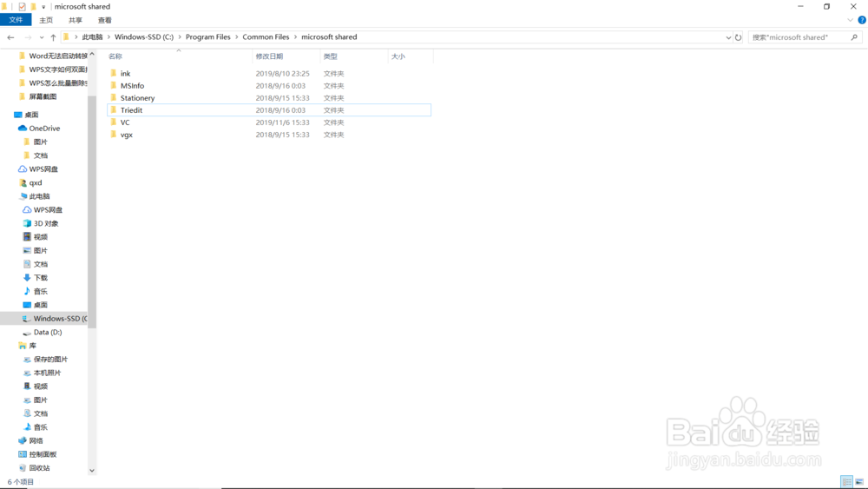This screenshot has width=868, height=489.
Task: Switch to large icons view in status bar
Action: 859,482
